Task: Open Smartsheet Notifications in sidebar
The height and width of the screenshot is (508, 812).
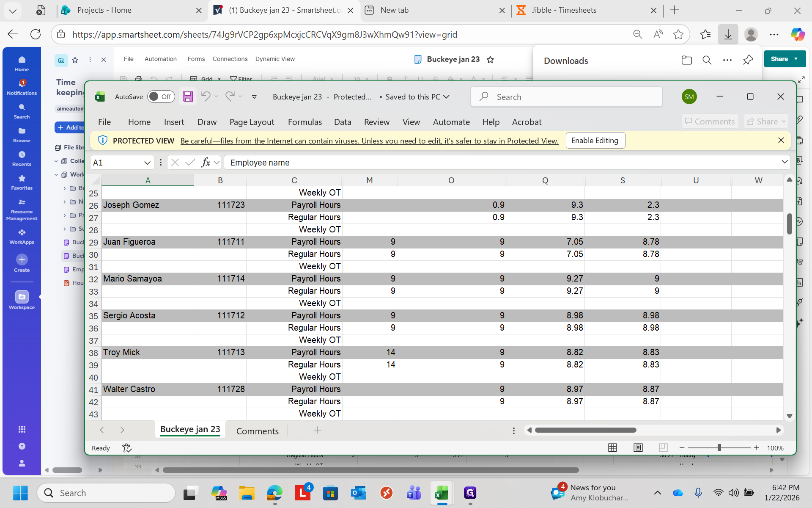Action: click(x=22, y=87)
